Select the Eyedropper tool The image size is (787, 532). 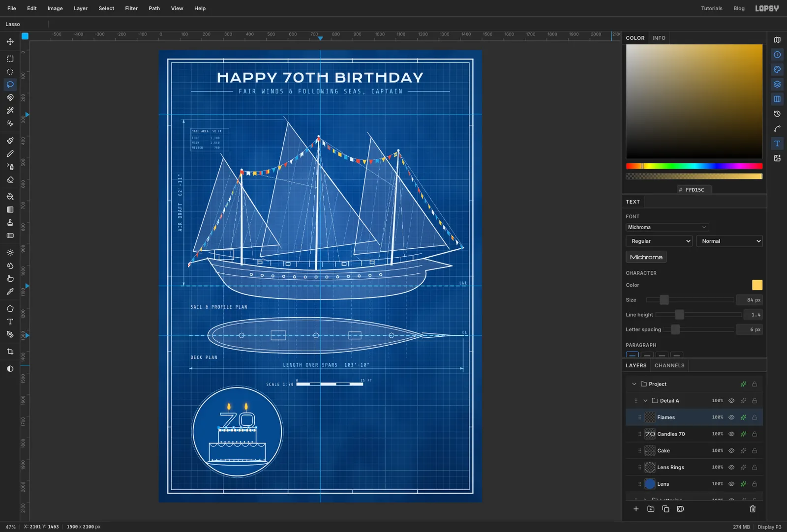tap(10, 292)
